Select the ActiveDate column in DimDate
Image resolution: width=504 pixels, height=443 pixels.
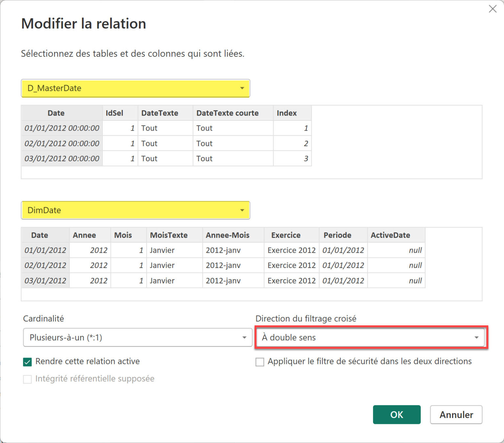390,235
